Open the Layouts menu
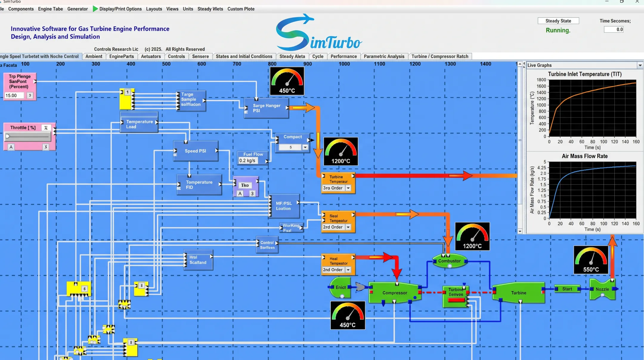This screenshot has height=360, width=644. [x=154, y=9]
